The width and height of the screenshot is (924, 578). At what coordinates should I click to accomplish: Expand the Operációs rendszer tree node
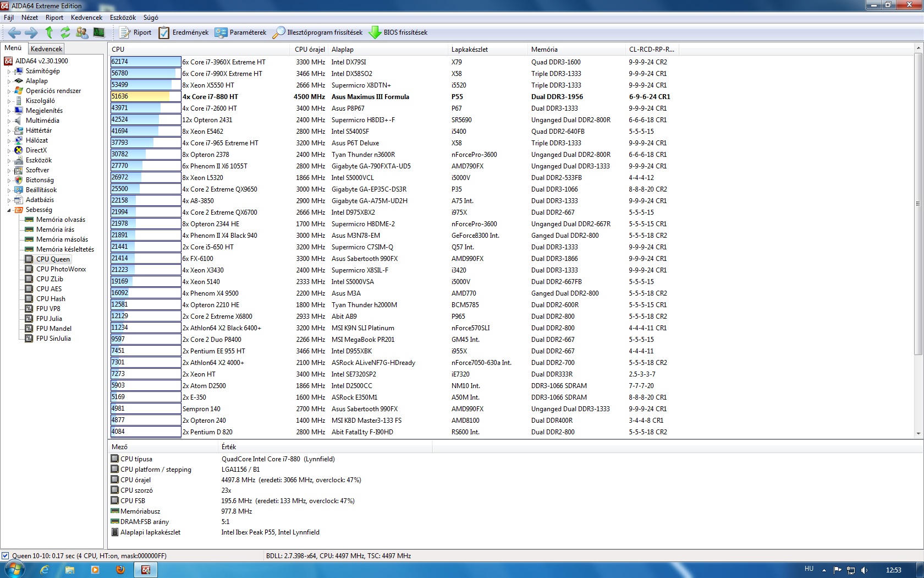pos(9,91)
